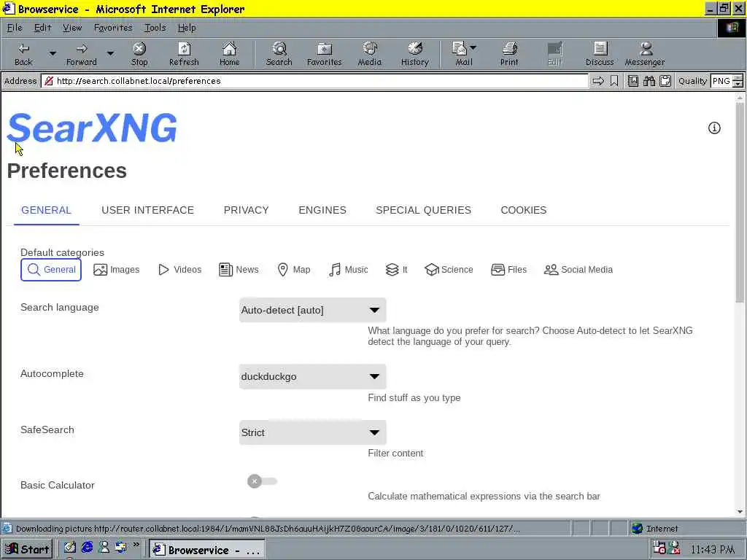Open the Quality PNG stepper dropdown
Viewport: 747px width, 560px height.
[738, 81]
